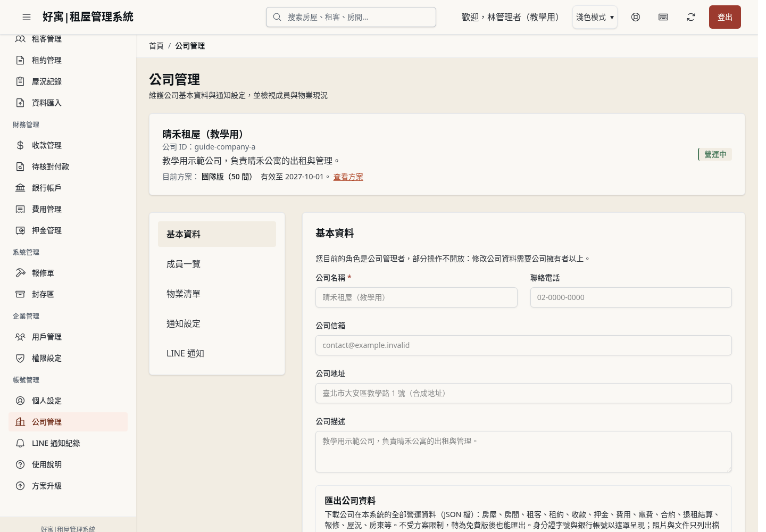Go to 首頁 via breadcrumb

156,46
